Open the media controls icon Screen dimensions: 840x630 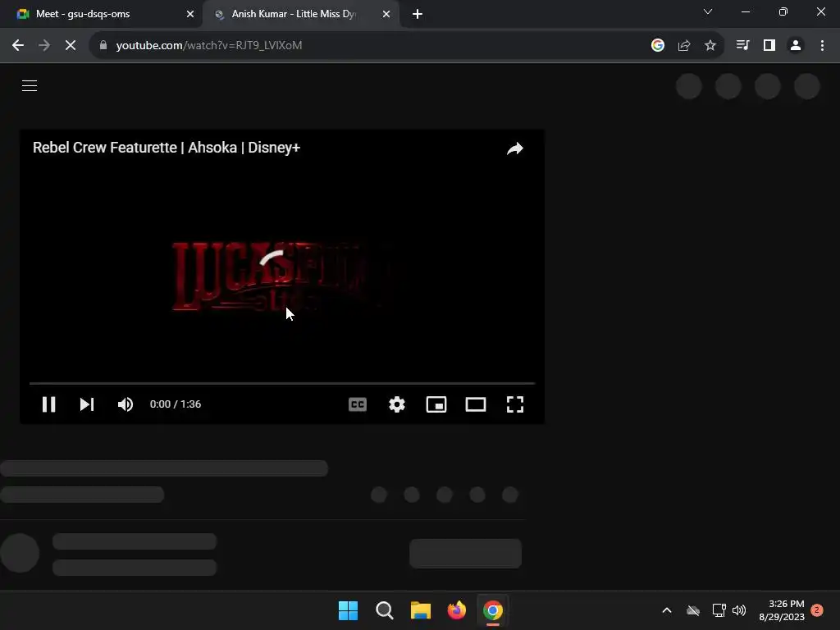(742, 46)
